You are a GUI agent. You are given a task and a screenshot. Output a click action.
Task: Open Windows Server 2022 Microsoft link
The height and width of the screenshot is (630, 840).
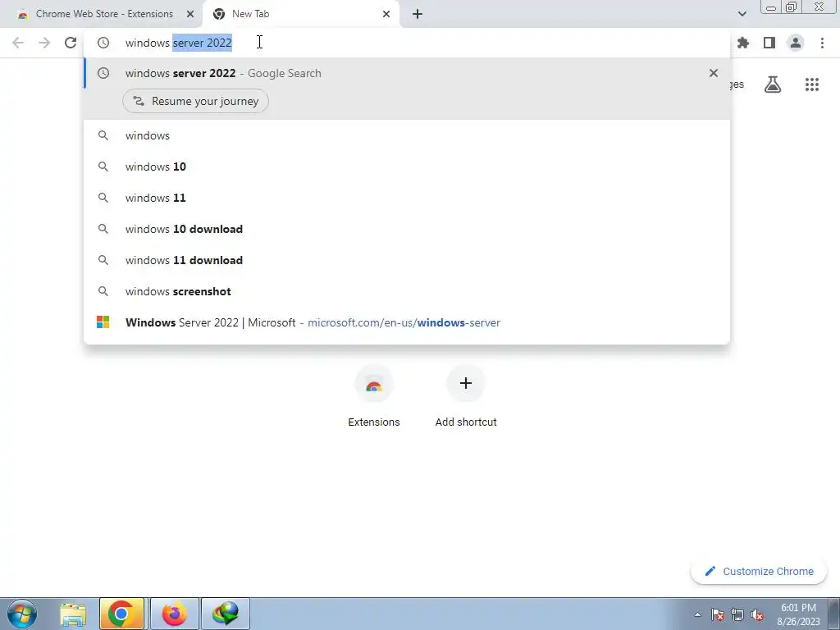tap(407, 322)
